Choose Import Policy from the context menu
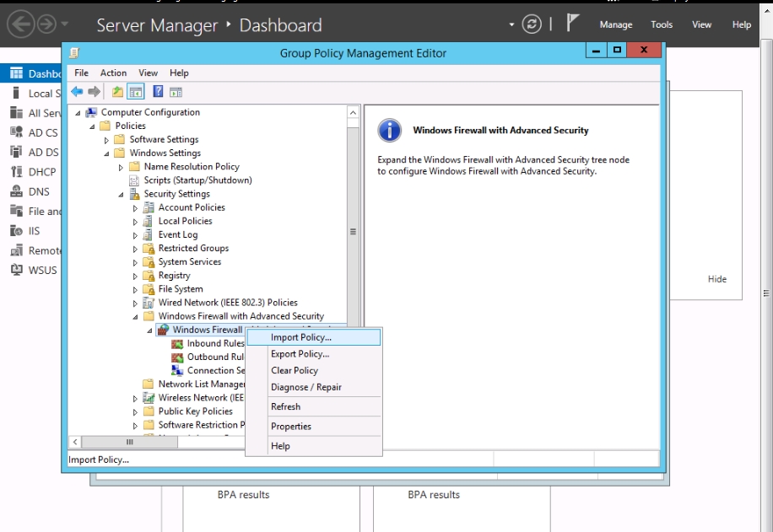 point(314,337)
